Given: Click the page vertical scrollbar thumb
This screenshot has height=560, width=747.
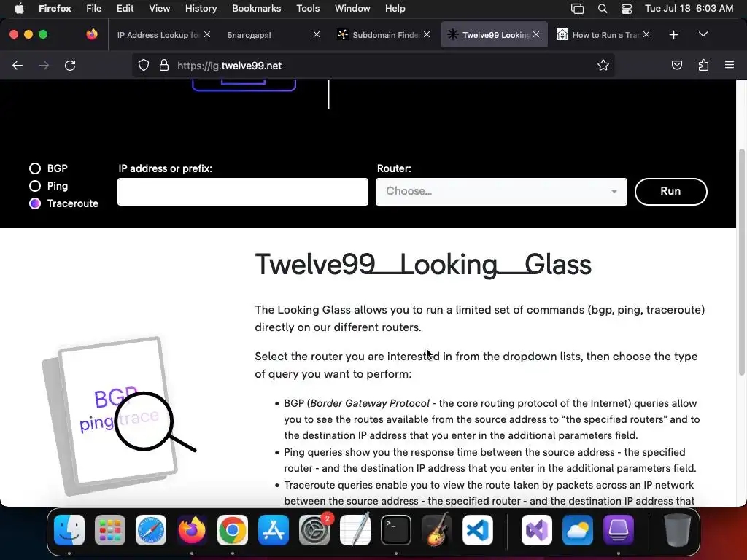Looking at the screenshot, I should click(741, 262).
